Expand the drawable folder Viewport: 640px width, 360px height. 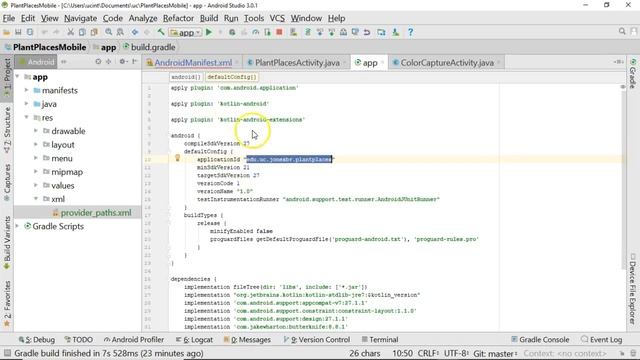pos(36,131)
